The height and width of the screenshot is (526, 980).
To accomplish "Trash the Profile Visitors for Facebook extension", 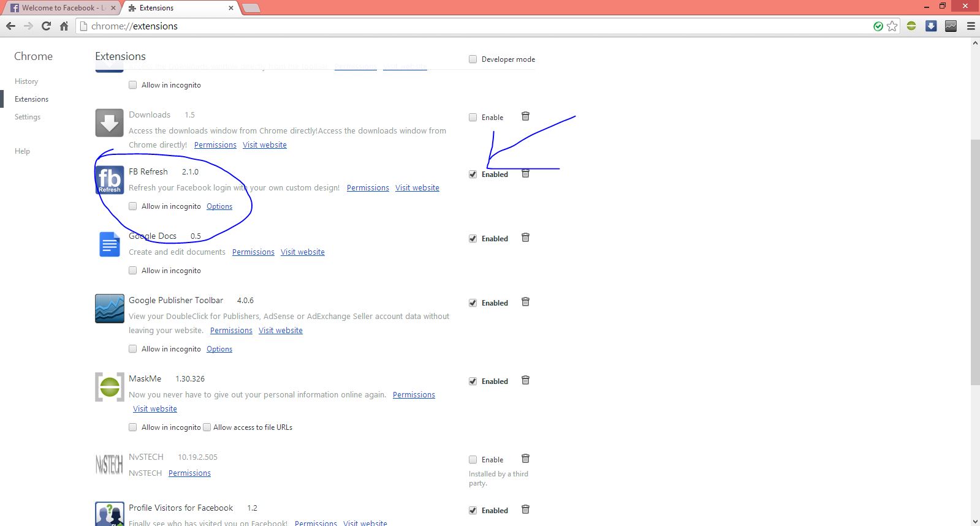I will coord(525,509).
